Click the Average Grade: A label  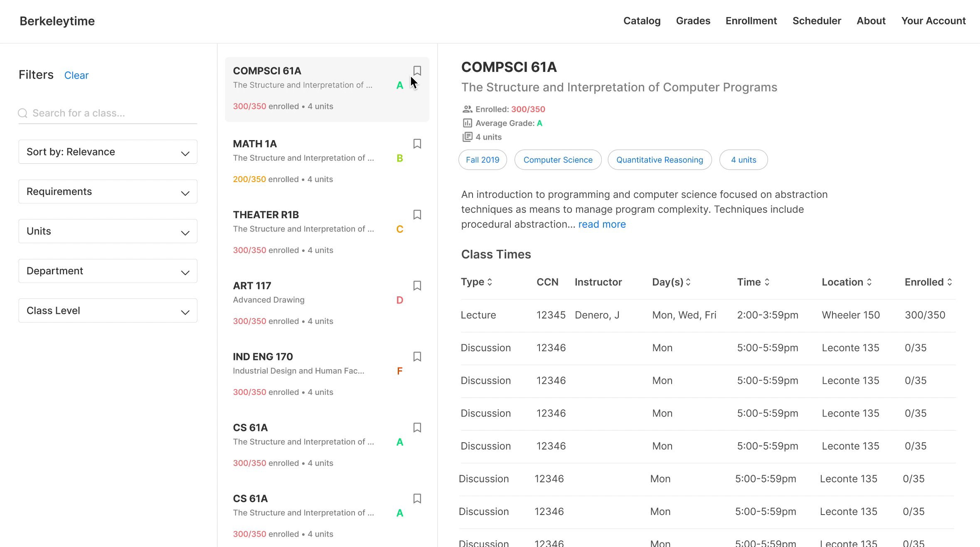(x=509, y=123)
